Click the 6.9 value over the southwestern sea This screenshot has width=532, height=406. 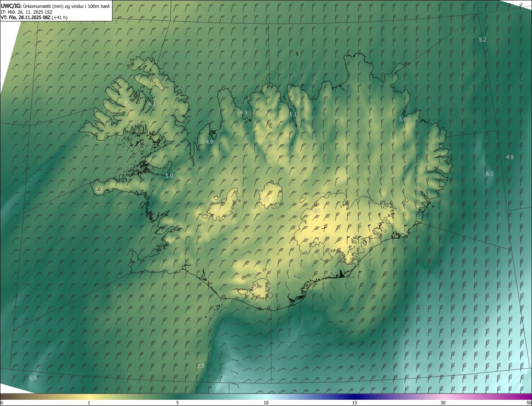33,378
